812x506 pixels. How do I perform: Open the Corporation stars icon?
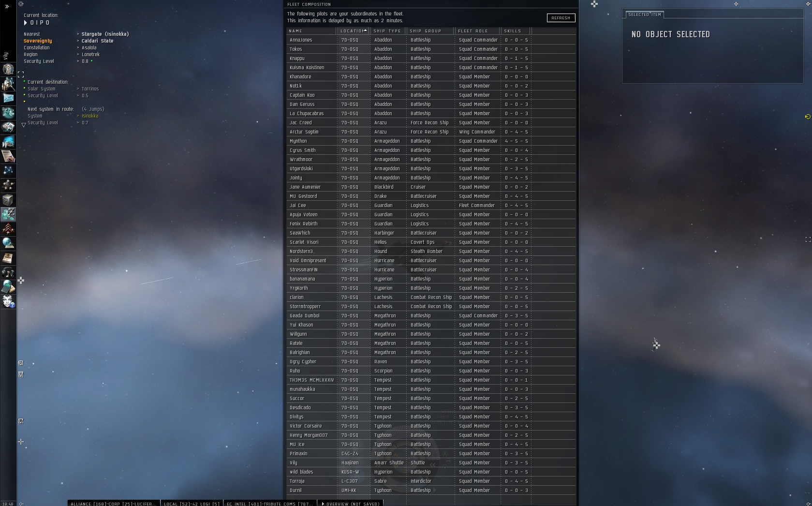click(x=8, y=185)
